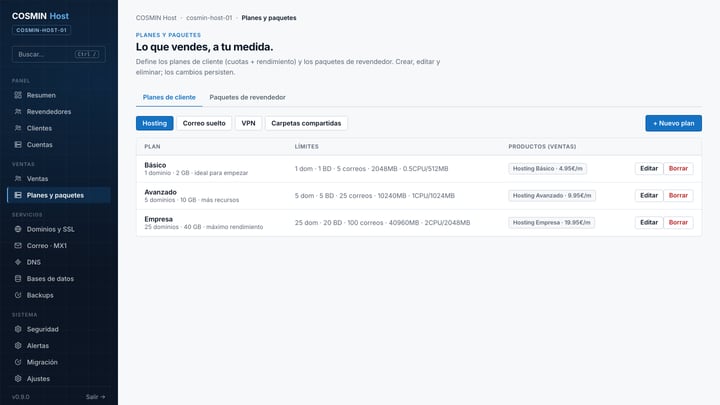
Task: Click the Salir logout link
Action: [x=96, y=397]
